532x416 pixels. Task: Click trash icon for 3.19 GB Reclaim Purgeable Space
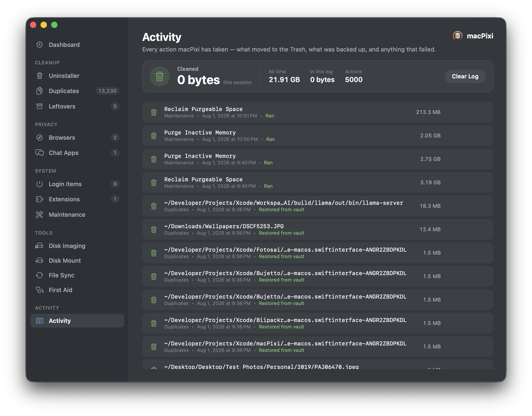154,182
